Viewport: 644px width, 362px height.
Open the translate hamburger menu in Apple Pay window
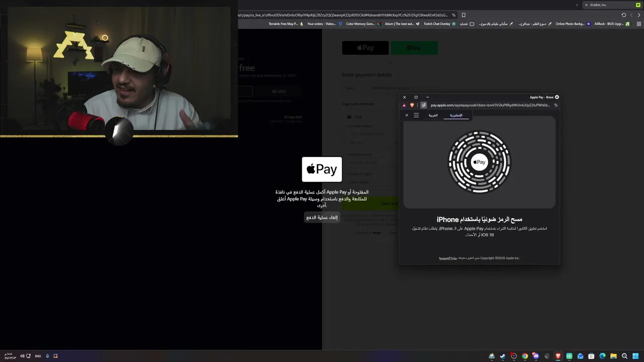click(416, 115)
